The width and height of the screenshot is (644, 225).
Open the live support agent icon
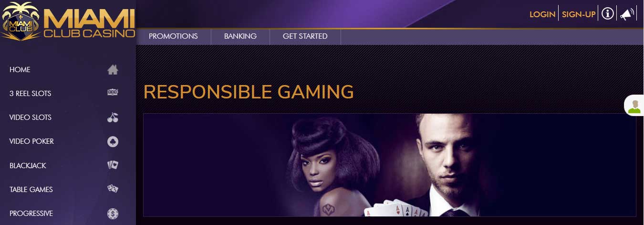coord(634,106)
